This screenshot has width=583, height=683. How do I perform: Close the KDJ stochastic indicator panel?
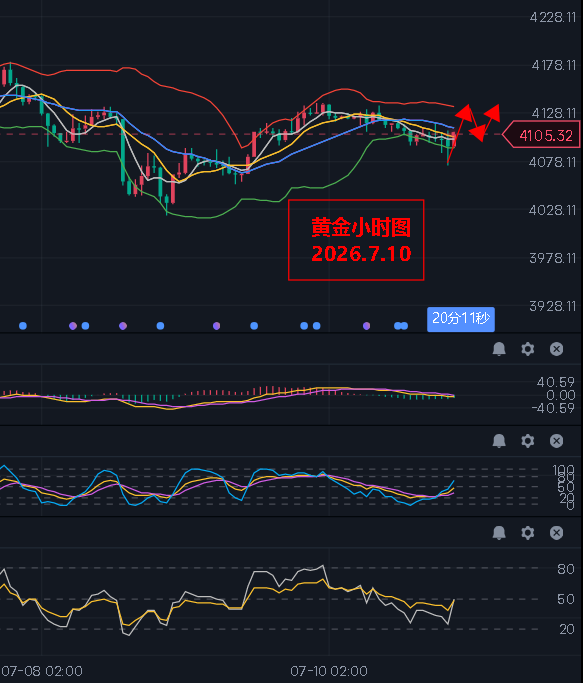(x=556, y=441)
